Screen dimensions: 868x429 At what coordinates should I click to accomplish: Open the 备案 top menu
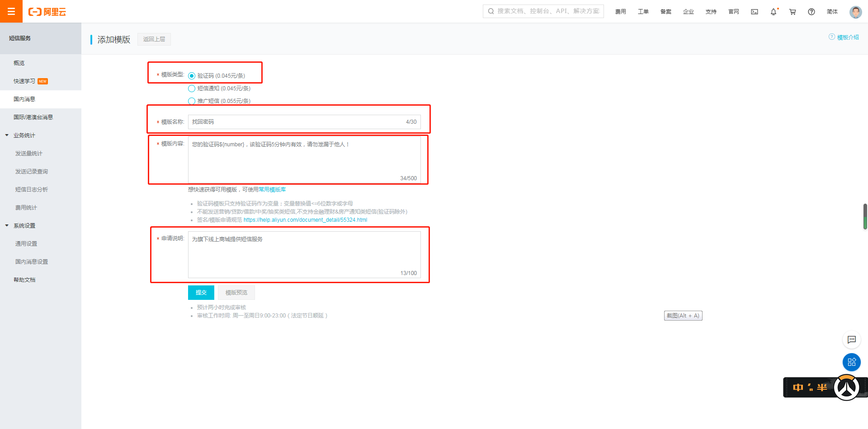pyautogui.click(x=666, y=12)
